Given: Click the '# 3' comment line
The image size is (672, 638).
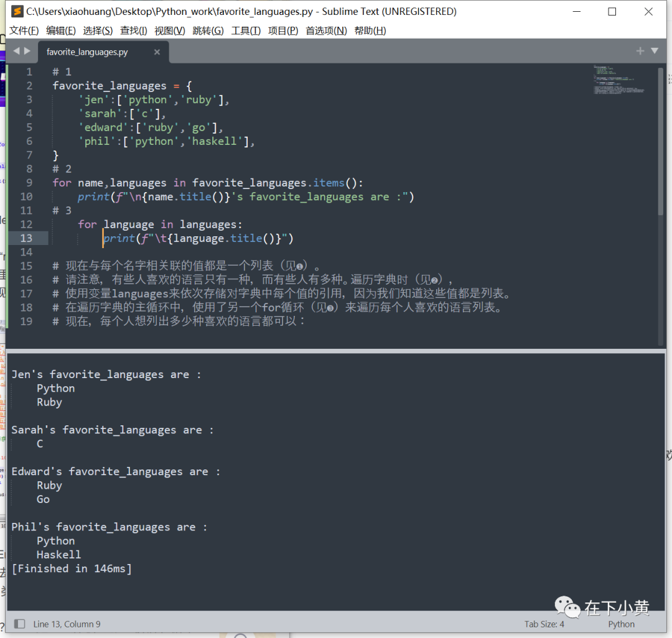Looking at the screenshot, I should point(62,211).
